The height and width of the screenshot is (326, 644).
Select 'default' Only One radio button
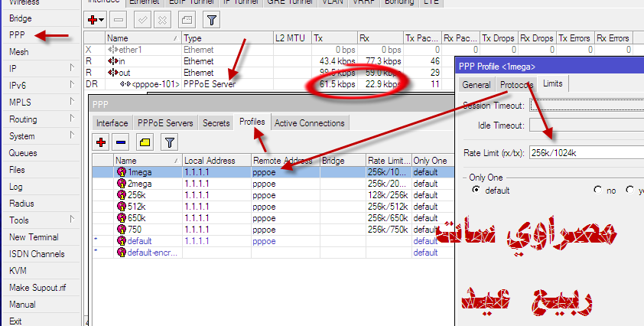[x=476, y=190]
